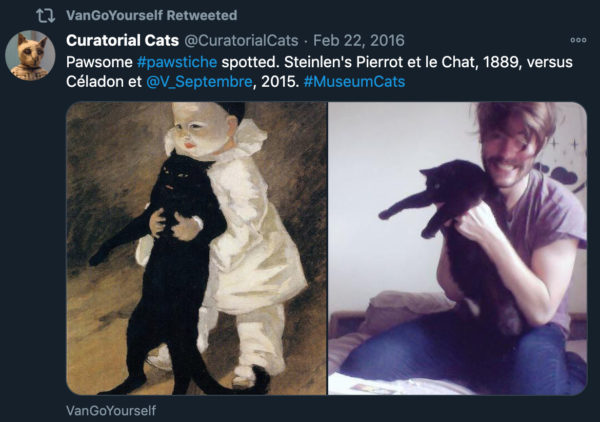View the photo of man holding cat
The width and height of the screenshot is (600, 422).
(458, 248)
